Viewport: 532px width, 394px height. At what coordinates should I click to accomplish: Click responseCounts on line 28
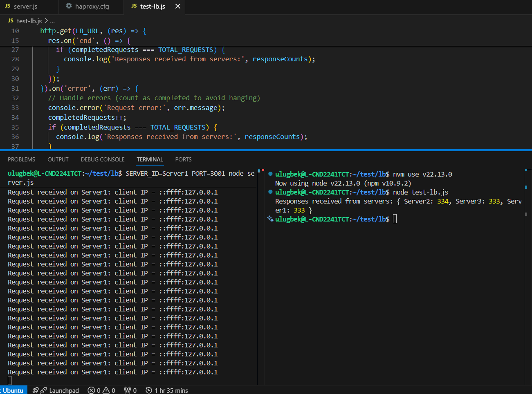[x=280, y=59]
